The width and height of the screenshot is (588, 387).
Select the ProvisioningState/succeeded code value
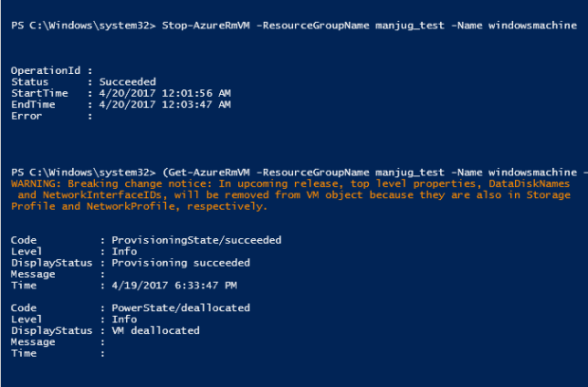tap(196, 240)
